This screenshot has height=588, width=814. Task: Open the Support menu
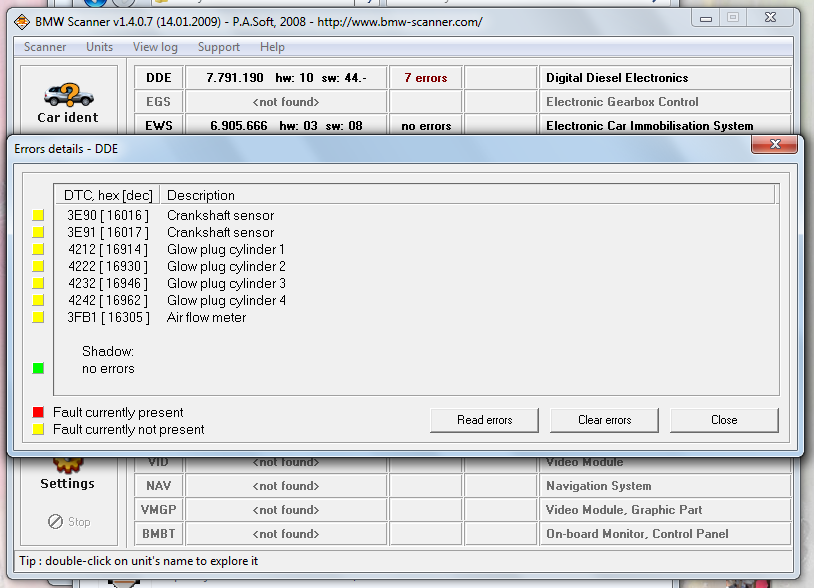[219, 47]
